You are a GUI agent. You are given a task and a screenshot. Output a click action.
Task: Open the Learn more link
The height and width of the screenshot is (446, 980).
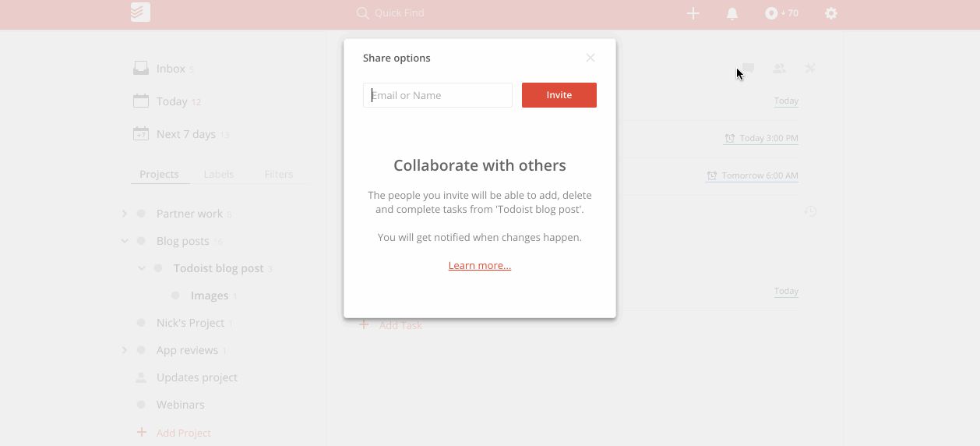pyautogui.click(x=480, y=265)
